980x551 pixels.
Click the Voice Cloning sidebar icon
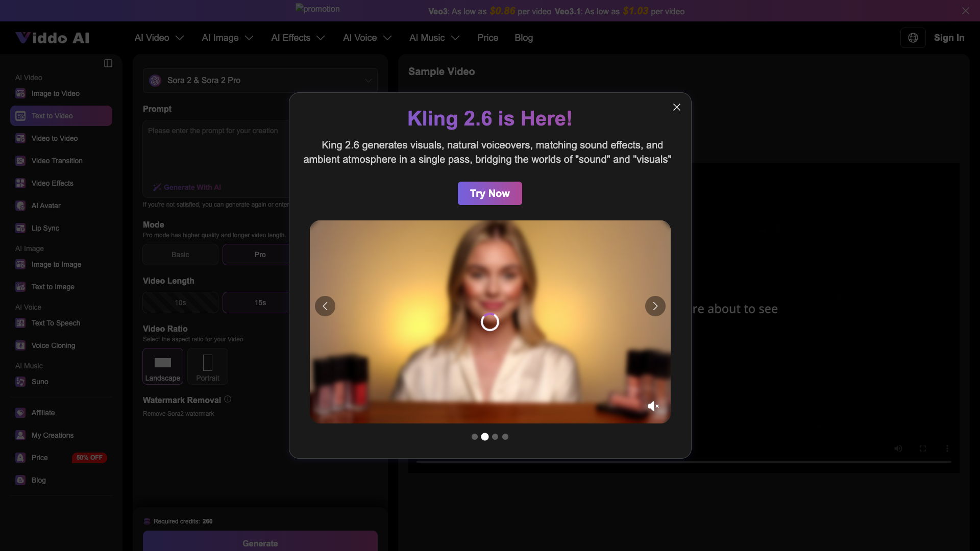tap(20, 345)
